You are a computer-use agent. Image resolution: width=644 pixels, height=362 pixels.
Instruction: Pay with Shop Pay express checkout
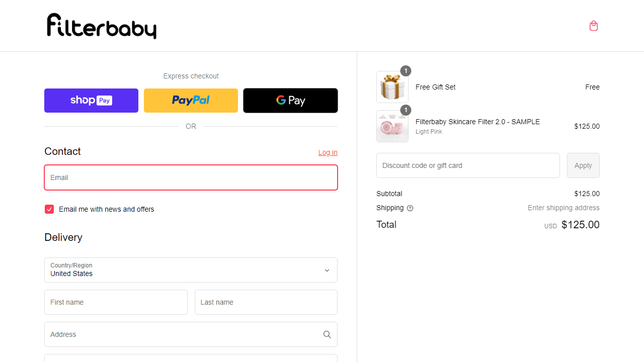[91, 101]
